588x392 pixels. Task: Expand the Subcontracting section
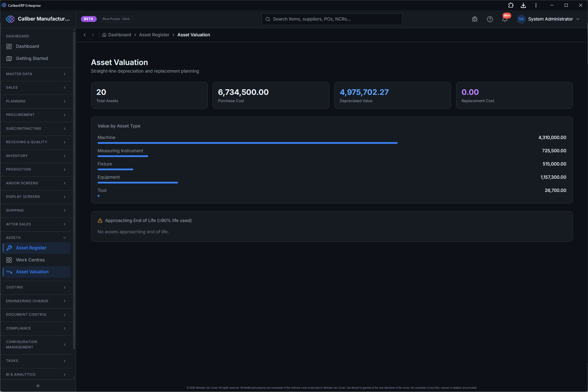(36, 129)
